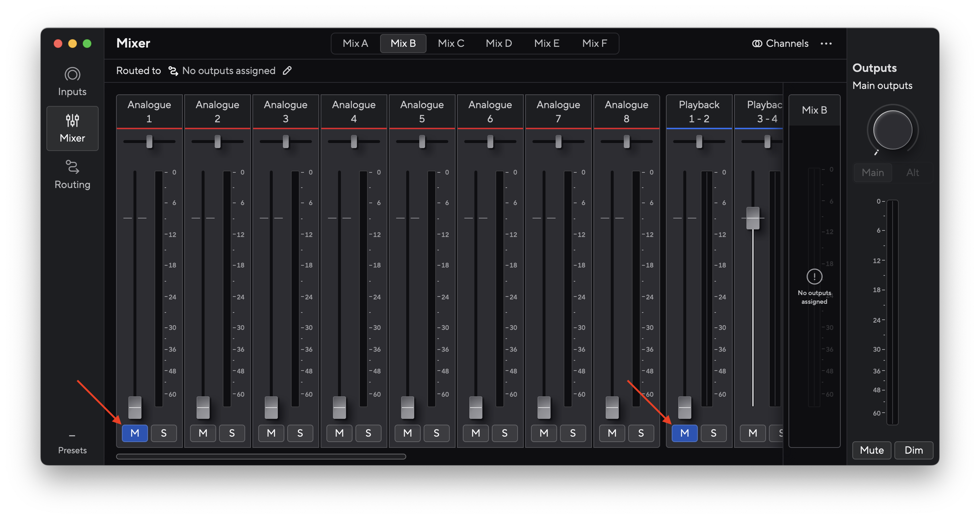Image resolution: width=980 pixels, height=519 pixels.
Task: Open the Mix D tab
Action: [499, 44]
